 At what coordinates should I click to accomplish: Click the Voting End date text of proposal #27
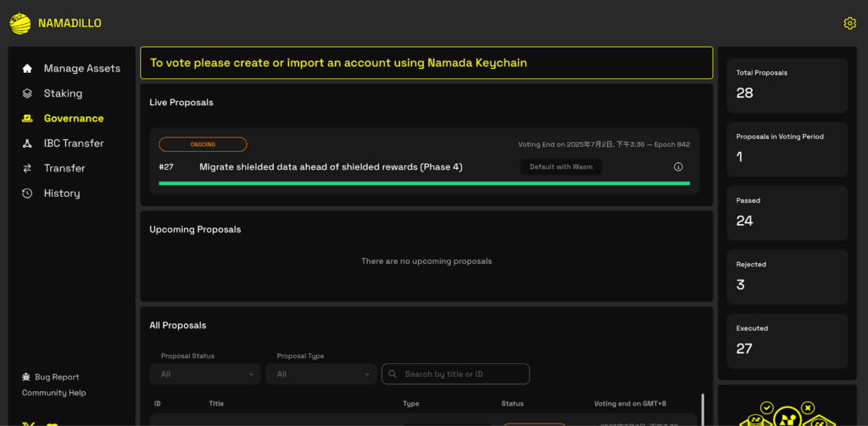coord(604,144)
